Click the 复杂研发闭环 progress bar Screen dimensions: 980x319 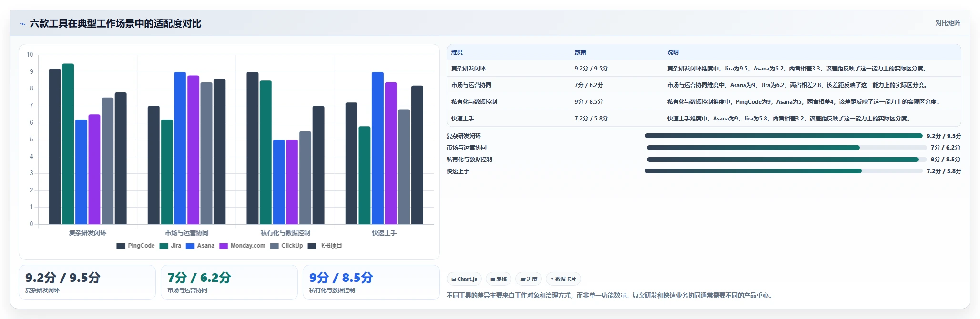(x=784, y=136)
